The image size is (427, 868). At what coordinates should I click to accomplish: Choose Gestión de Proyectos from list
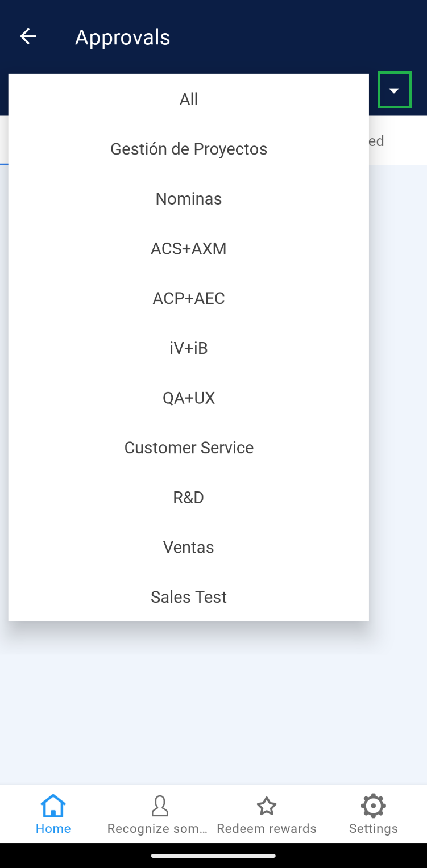click(189, 149)
